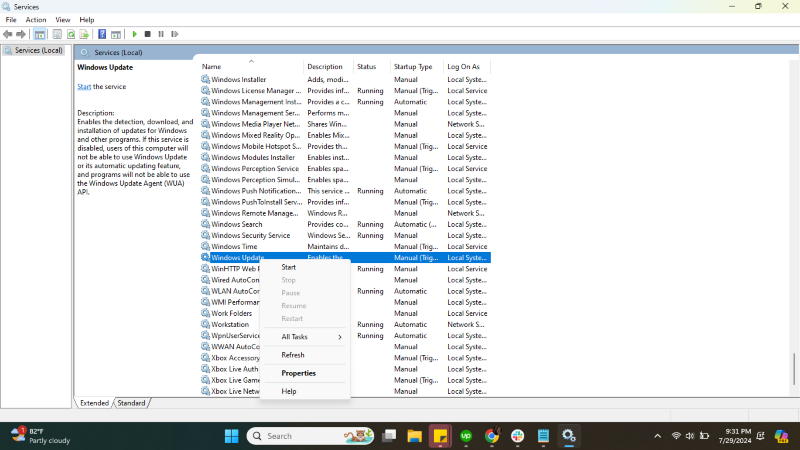Image resolution: width=800 pixels, height=450 pixels.
Task: Select the Windows PushToInstall Serv row
Action: (345, 202)
